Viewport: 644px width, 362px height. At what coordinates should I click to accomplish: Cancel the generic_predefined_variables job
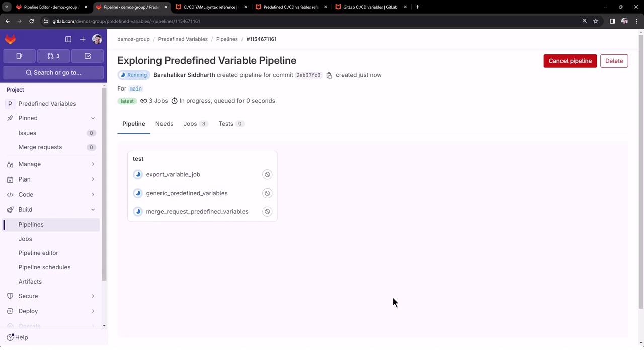[267, 193]
